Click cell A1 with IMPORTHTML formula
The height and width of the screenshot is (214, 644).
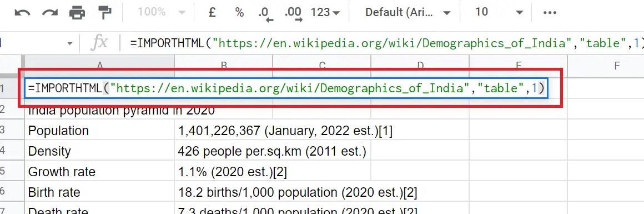286,88
